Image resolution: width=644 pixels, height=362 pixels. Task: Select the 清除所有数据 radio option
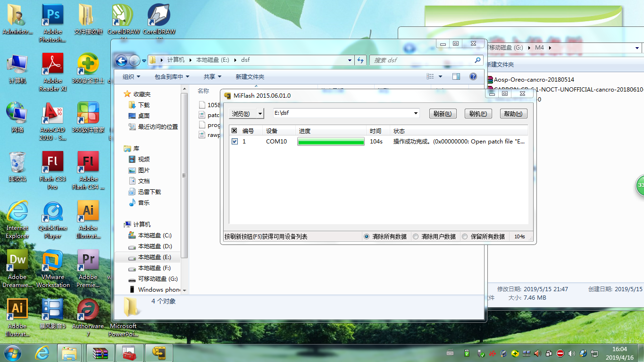tap(367, 236)
